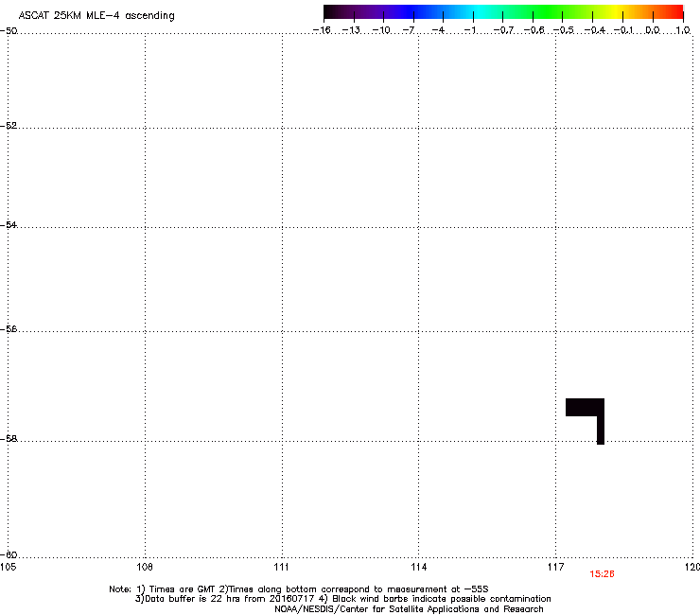Click the -1 colorbar label
Image resolution: width=700 pixels, height=615 pixels.
pos(469,30)
